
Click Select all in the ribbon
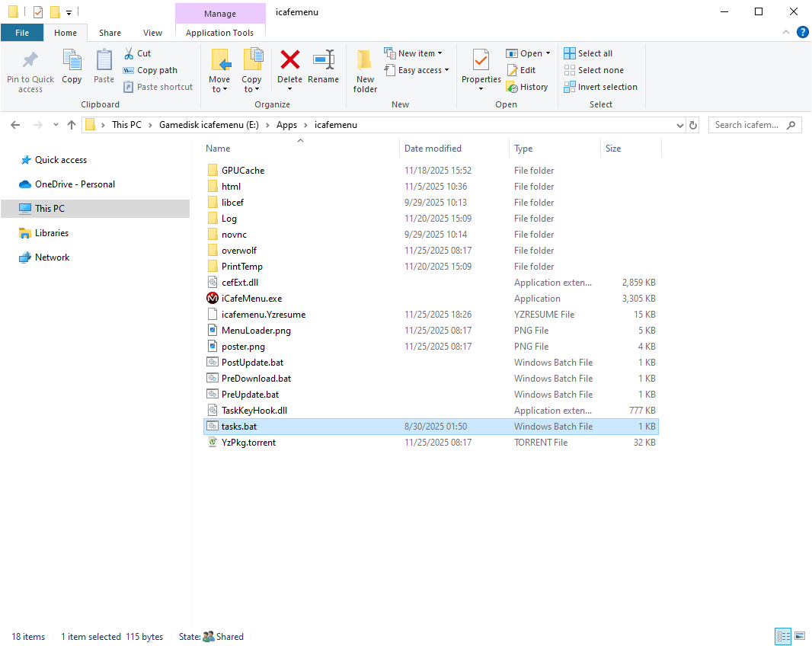(588, 53)
